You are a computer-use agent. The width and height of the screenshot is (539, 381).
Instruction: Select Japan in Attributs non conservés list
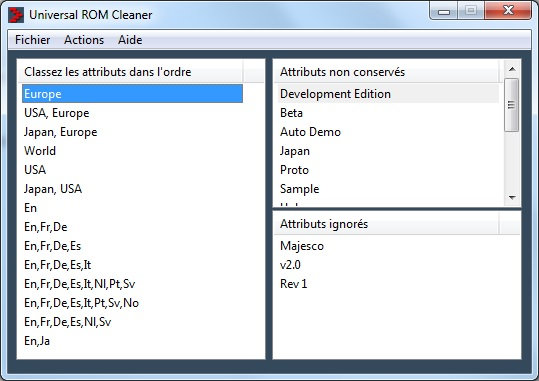click(388, 151)
